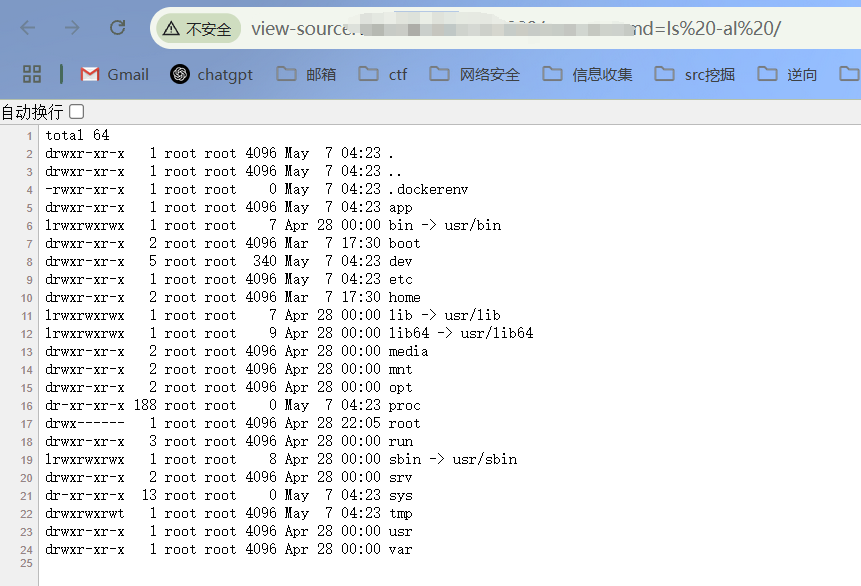Viewport: 861px width, 586px height.
Task: Click the 'home' directory name
Action: 405,297
